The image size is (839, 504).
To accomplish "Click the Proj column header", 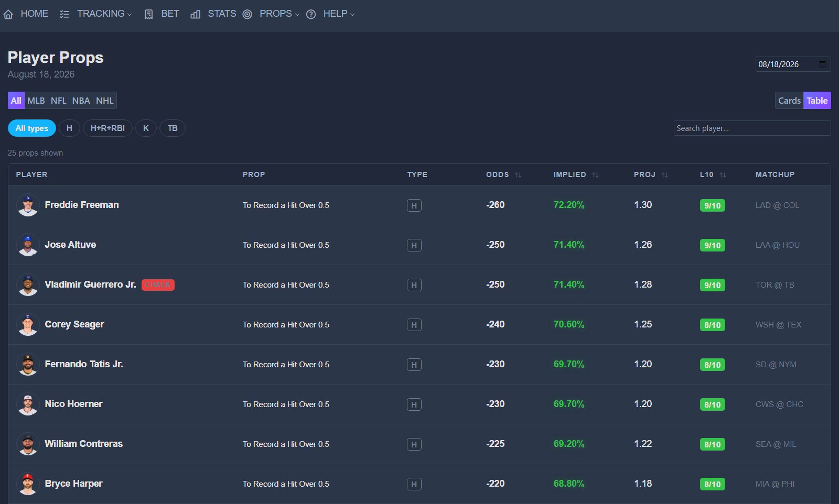I will click(x=645, y=174).
